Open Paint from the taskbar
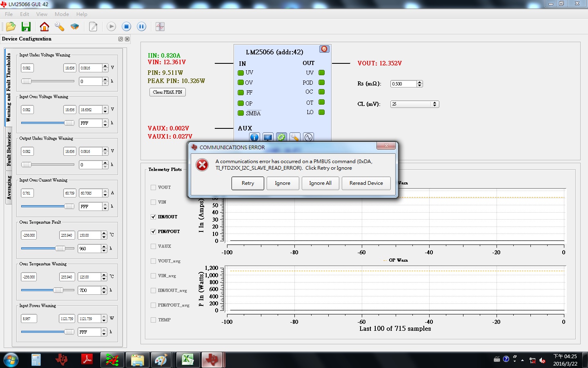 point(162,360)
